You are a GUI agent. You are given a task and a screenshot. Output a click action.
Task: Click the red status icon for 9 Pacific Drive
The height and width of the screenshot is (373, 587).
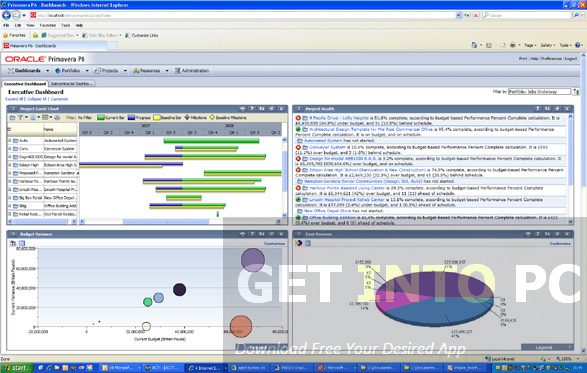[x=298, y=118]
